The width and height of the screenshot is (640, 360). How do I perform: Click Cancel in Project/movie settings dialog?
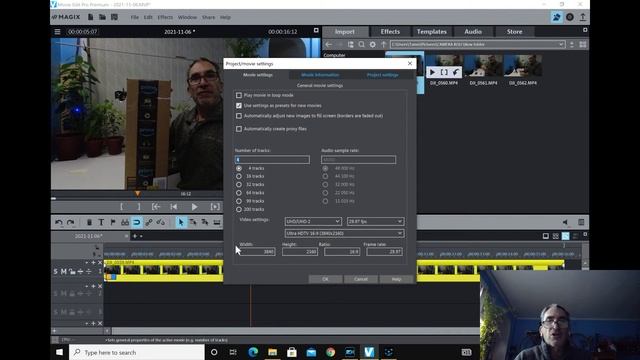point(361,279)
